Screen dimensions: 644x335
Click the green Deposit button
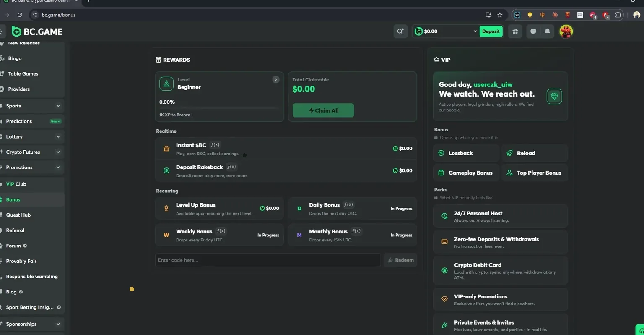pos(491,31)
